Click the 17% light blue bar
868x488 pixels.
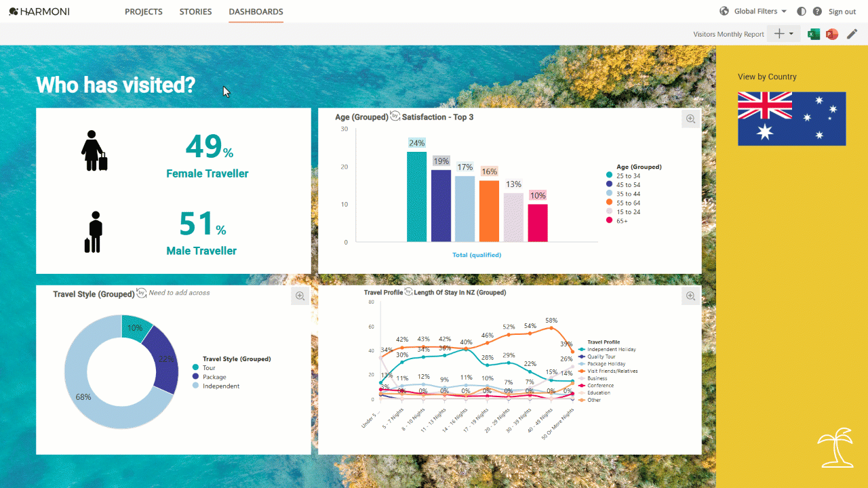click(465, 209)
